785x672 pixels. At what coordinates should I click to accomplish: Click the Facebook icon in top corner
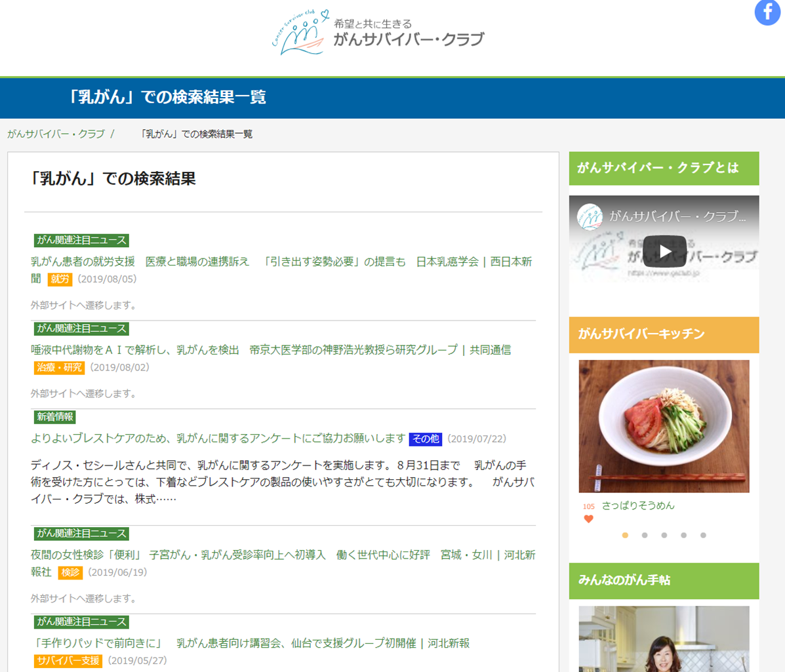(x=768, y=12)
